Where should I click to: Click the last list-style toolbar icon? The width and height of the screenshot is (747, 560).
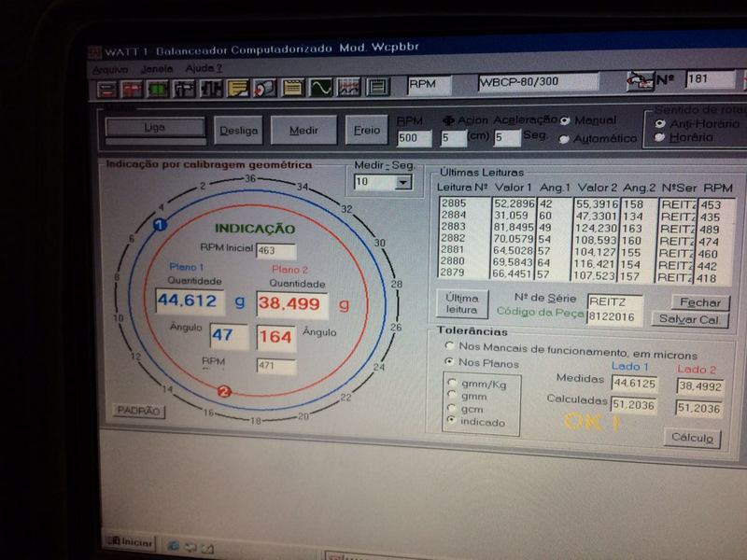point(375,89)
